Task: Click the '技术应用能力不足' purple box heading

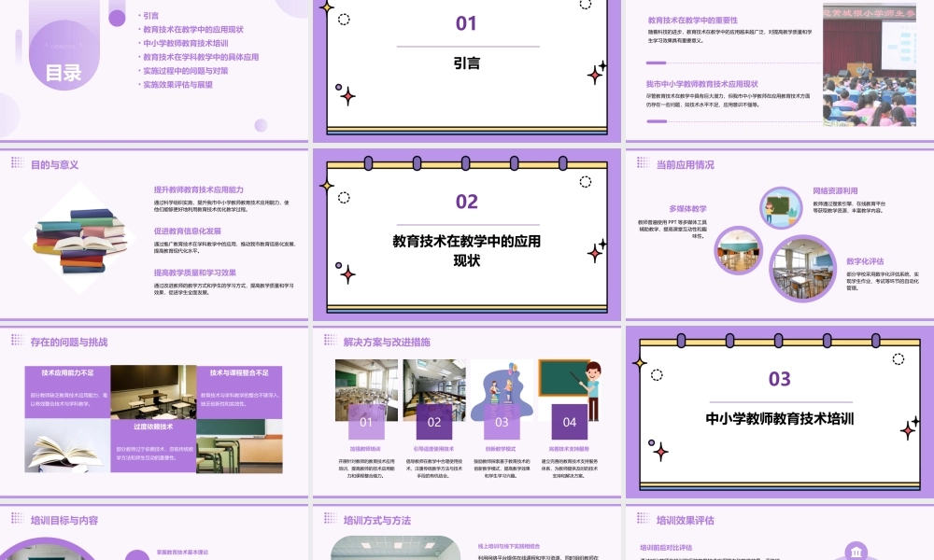Action: (67, 372)
